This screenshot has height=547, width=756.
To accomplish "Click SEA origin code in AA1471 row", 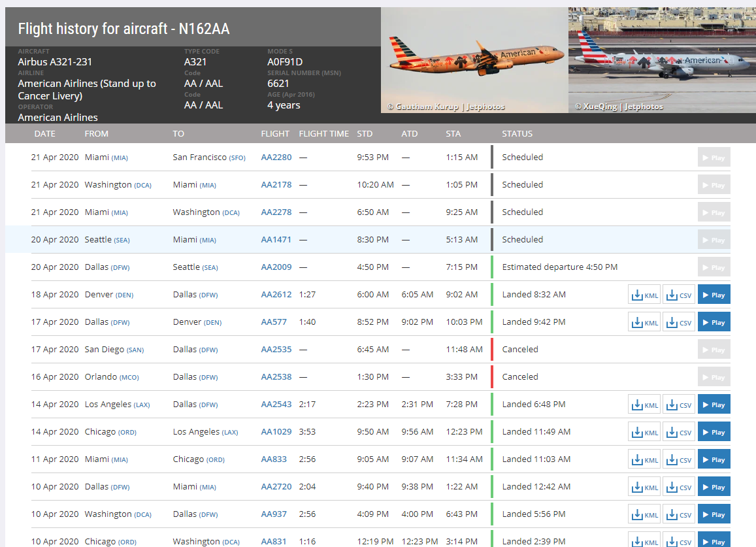I will [x=122, y=240].
